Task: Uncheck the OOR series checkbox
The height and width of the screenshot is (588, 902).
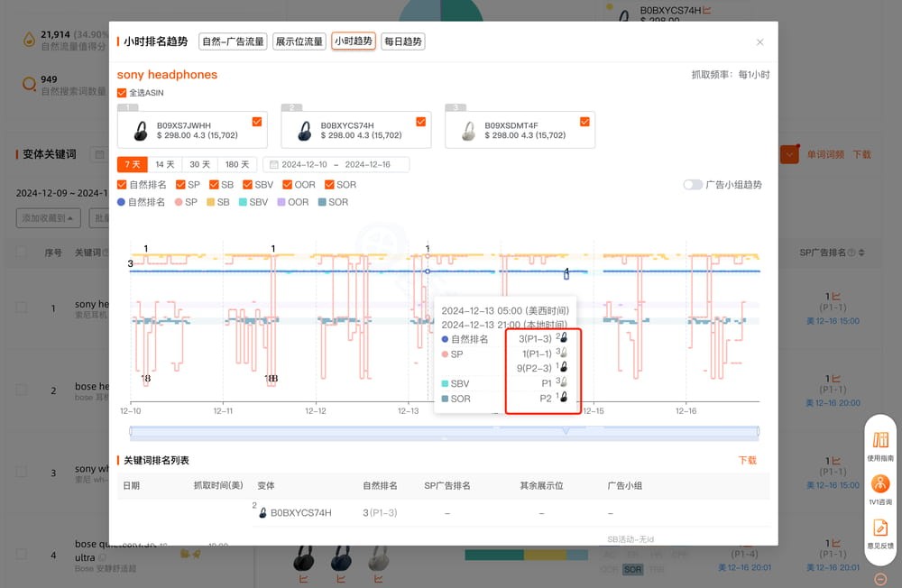Action: [x=287, y=185]
